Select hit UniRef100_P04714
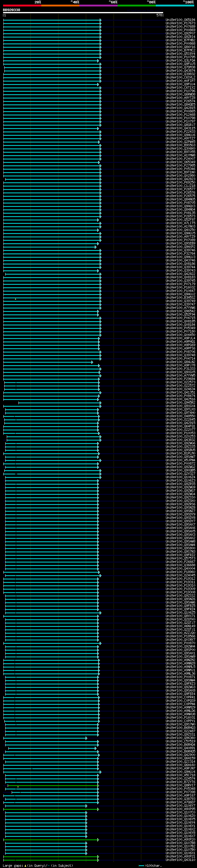The width and height of the screenshot is (197, 868). (180, 358)
